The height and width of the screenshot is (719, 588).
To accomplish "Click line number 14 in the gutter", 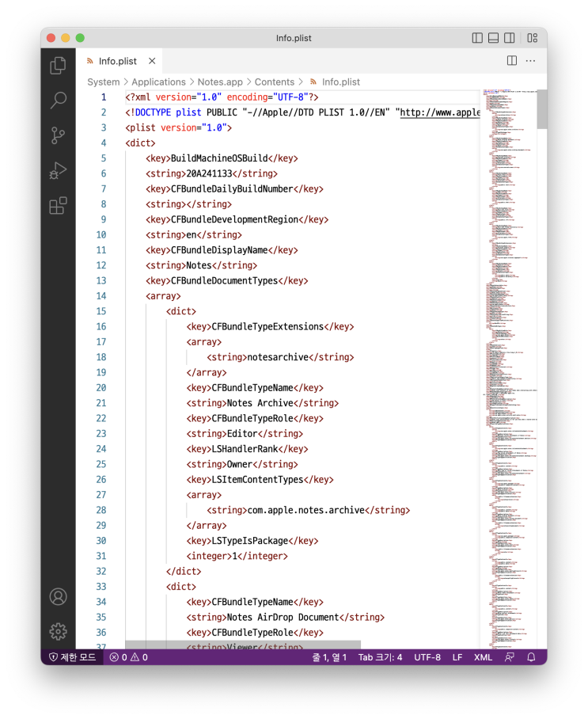I will tap(101, 296).
